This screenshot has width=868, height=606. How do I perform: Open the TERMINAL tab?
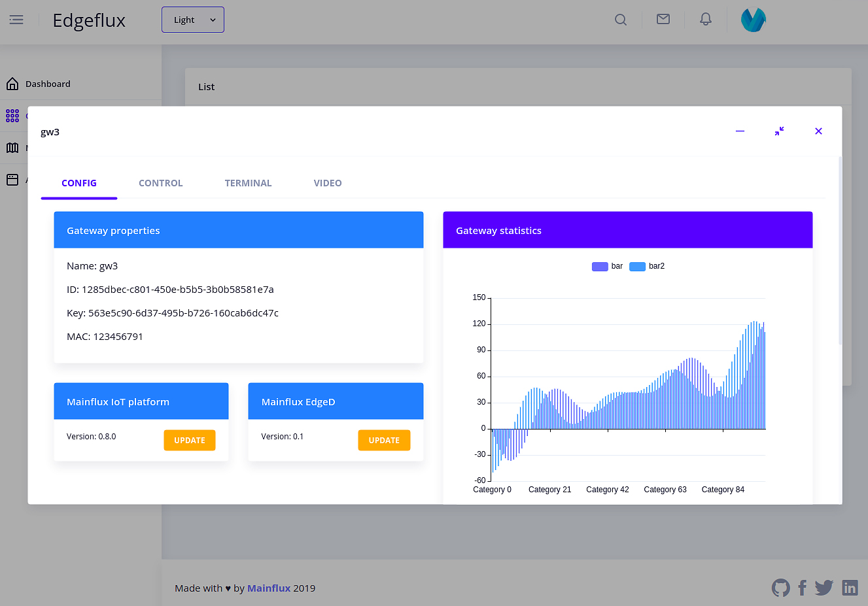coord(248,183)
